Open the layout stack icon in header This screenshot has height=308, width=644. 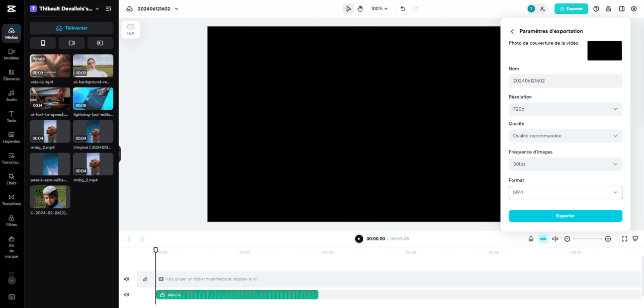coord(608,9)
